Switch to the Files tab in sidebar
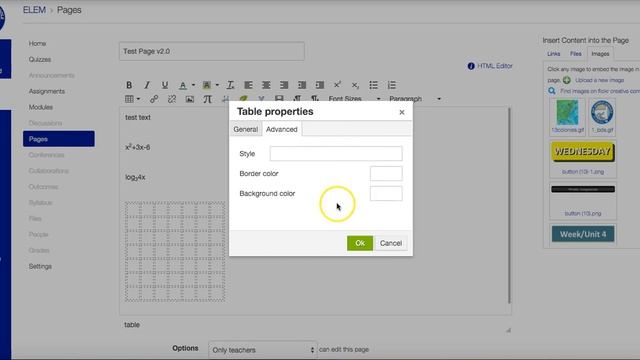Viewport: 640px width, 360px height. click(576, 54)
